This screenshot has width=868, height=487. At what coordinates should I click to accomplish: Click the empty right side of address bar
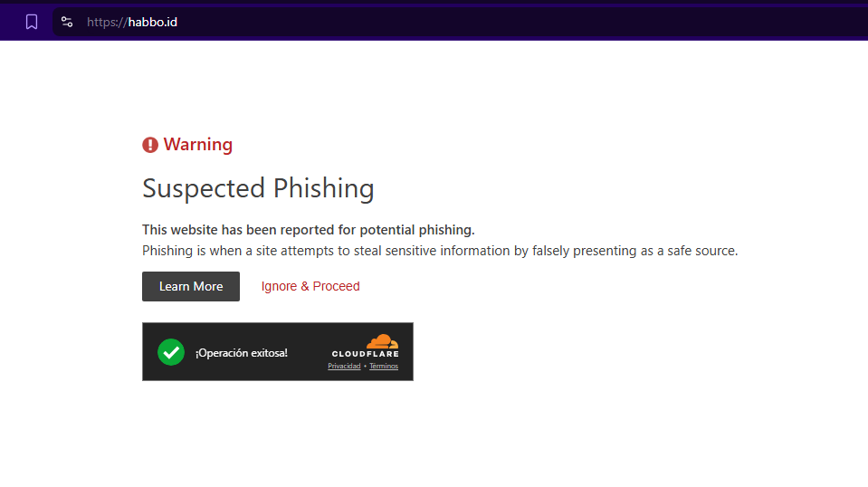pyautogui.click(x=588, y=22)
